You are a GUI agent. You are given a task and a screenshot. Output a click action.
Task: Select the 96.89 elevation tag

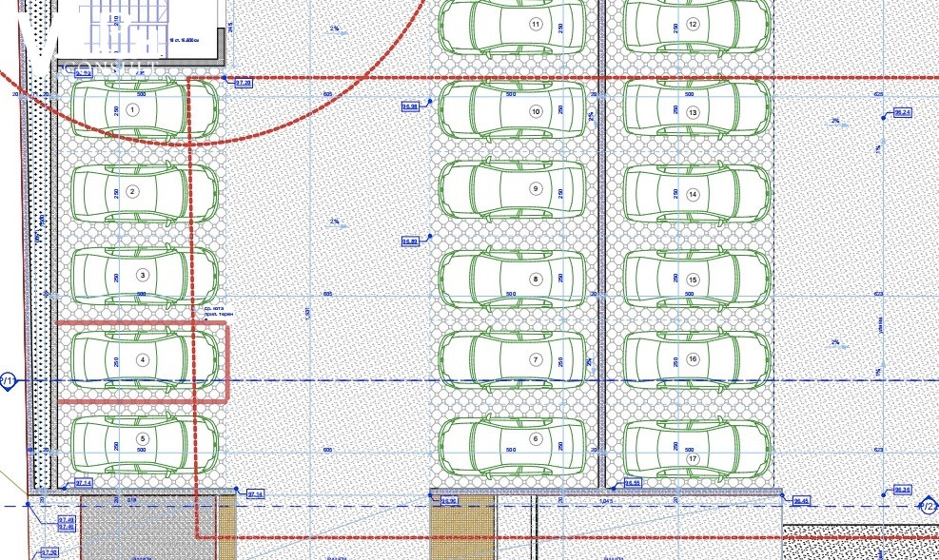click(411, 241)
